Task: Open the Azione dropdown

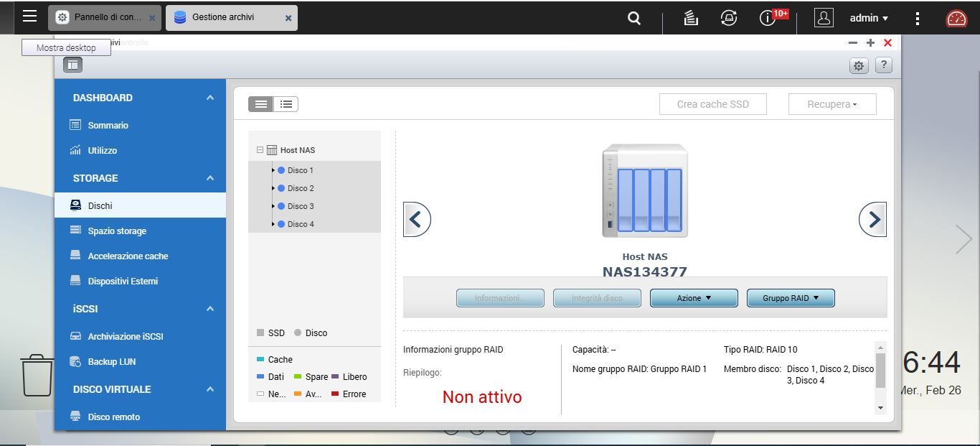Action: point(693,298)
